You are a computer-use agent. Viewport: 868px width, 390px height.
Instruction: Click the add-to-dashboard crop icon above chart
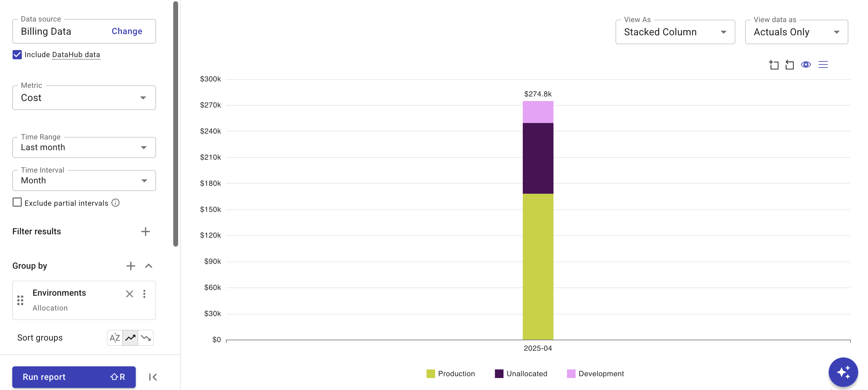[x=774, y=64]
